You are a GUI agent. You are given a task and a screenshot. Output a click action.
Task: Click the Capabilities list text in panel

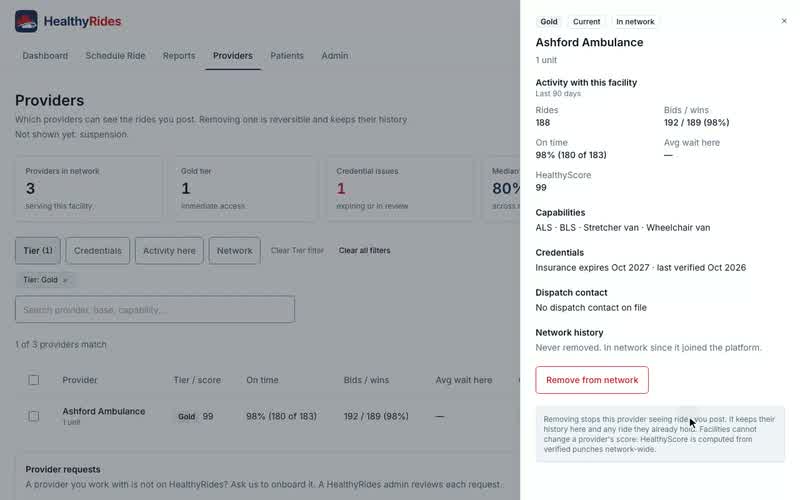(x=622, y=228)
